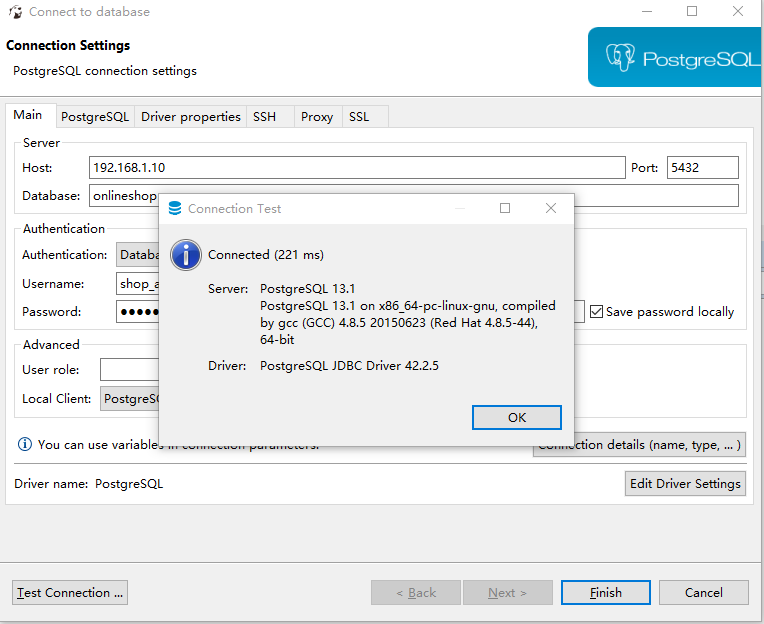
Task: Click Edit Driver Settings button
Action: pyautogui.click(x=685, y=484)
